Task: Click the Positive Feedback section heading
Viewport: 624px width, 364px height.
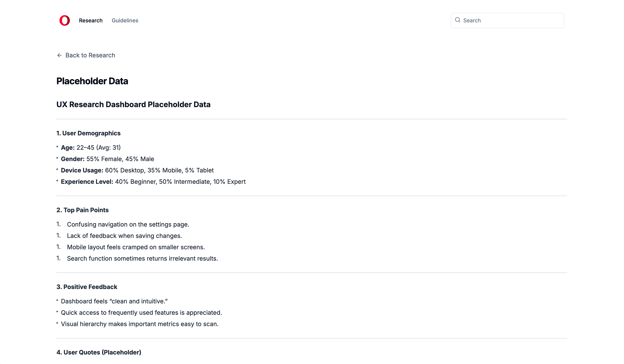Action: 87,287
